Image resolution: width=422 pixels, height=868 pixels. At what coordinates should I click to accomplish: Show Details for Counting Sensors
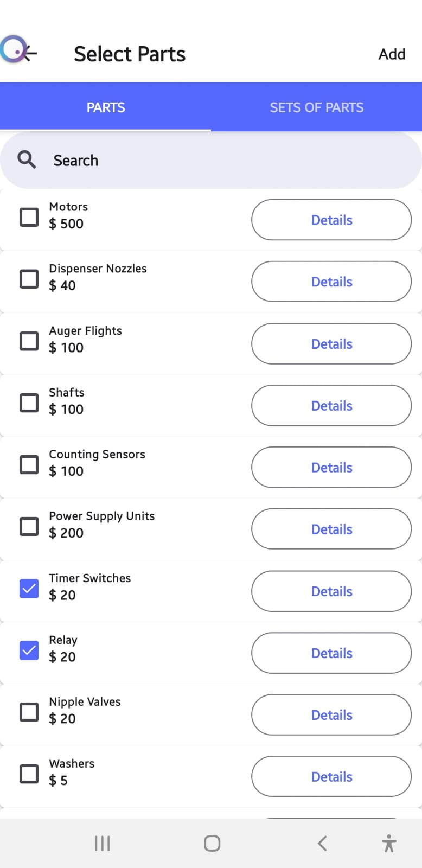(x=331, y=467)
